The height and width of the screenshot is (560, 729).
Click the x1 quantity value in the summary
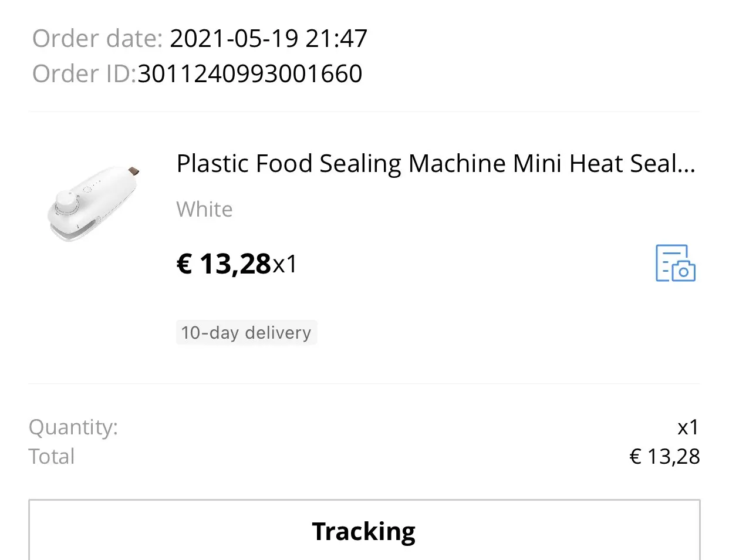click(x=688, y=427)
